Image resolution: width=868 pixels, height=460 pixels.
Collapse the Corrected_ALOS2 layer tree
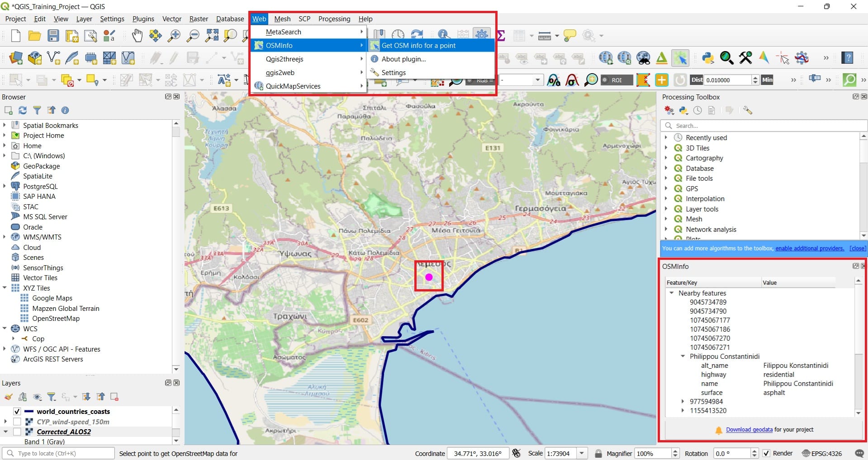point(5,432)
